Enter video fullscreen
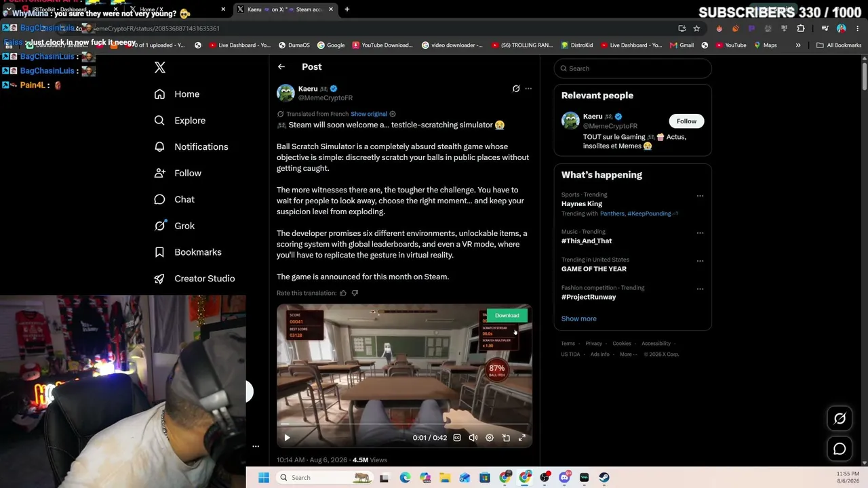This screenshot has height=488, width=868. coord(522,438)
